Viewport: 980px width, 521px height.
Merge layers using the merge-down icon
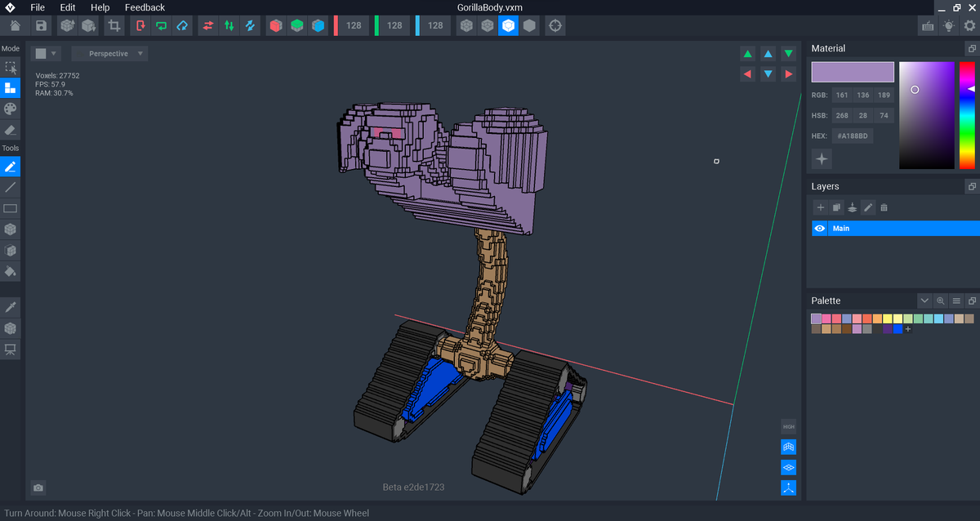[x=853, y=208]
